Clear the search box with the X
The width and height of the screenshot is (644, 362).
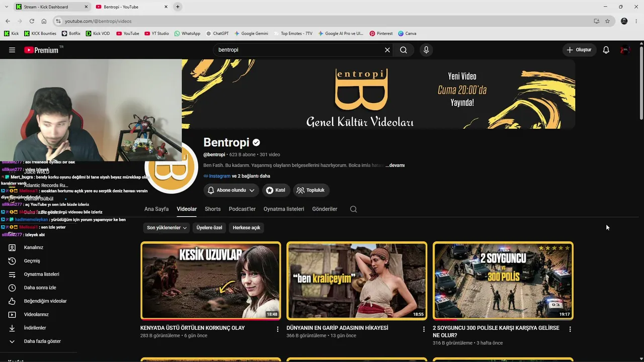coord(387,50)
